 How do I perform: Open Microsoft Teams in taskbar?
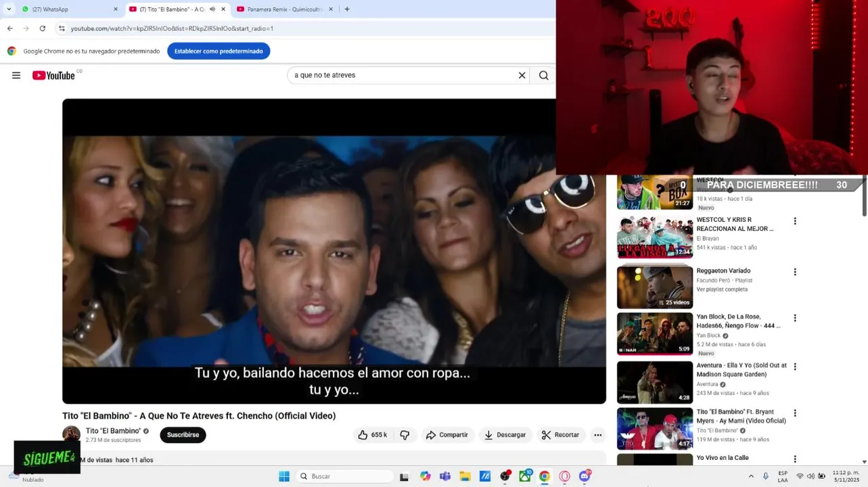click(x=445, y=476)
